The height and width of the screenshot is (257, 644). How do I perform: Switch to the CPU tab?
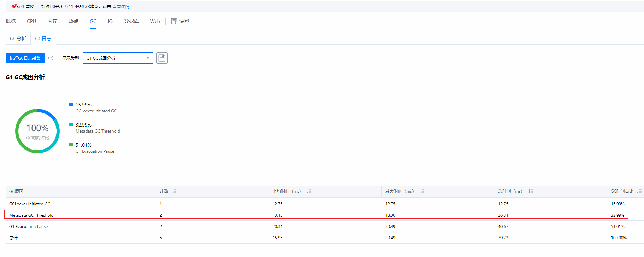tap(31, 21)
